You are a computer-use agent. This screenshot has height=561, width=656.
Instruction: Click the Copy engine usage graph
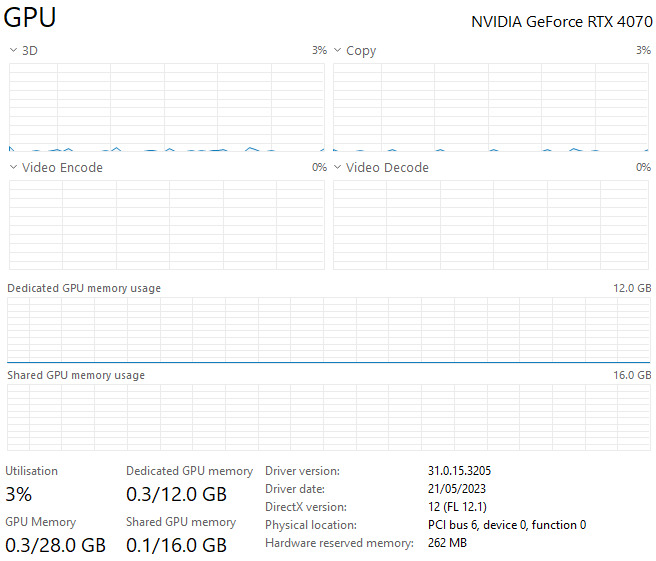(x=491, y=107)
